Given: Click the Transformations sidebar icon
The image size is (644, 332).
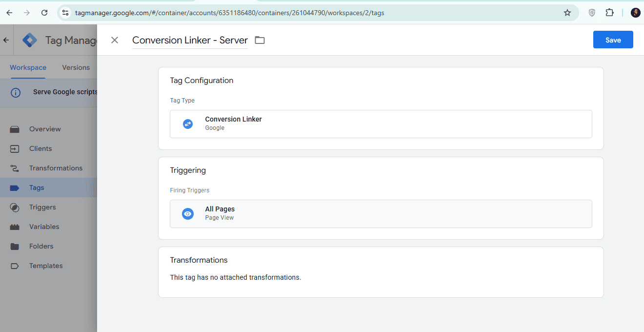Looking at the screenshot, I should 15,168.
